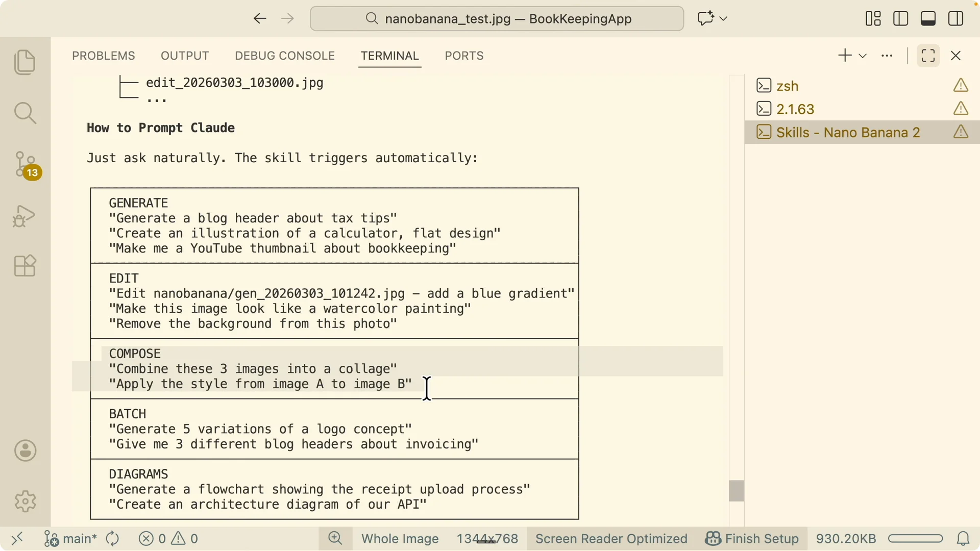Toggle the secondary side bar
This screenshot has width=980, height=551.
pyautogui.click(x=956, y=19)
